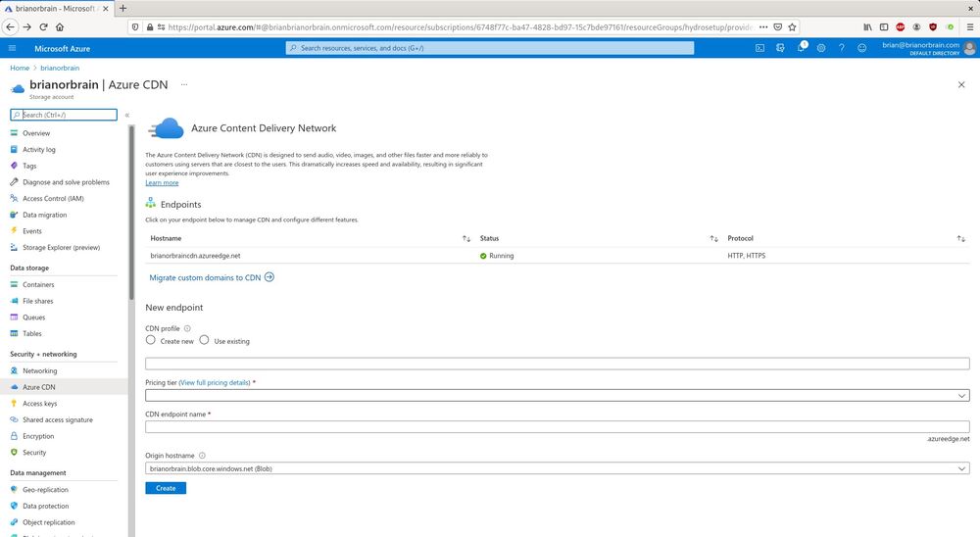Save page to Pocket

777,26
